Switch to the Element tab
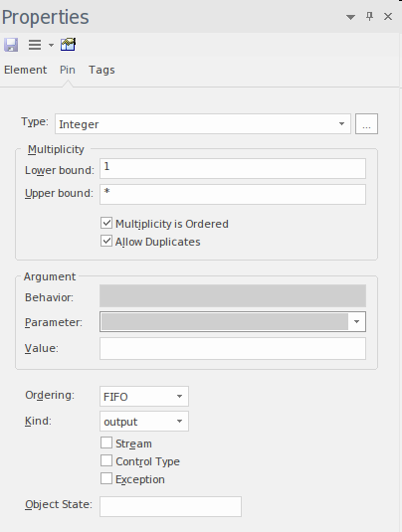This screenshot has width=402, height=532. tap(26, 70)
